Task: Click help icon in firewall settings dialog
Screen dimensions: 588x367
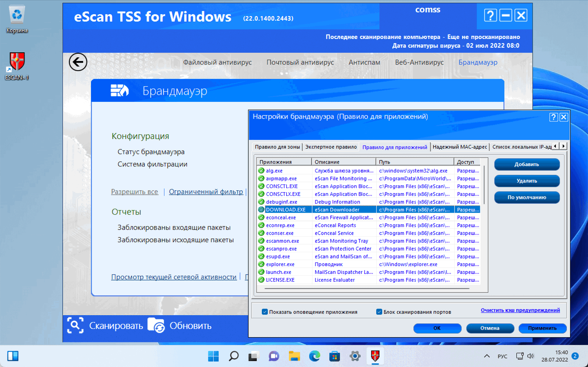Action: (554, 117)
